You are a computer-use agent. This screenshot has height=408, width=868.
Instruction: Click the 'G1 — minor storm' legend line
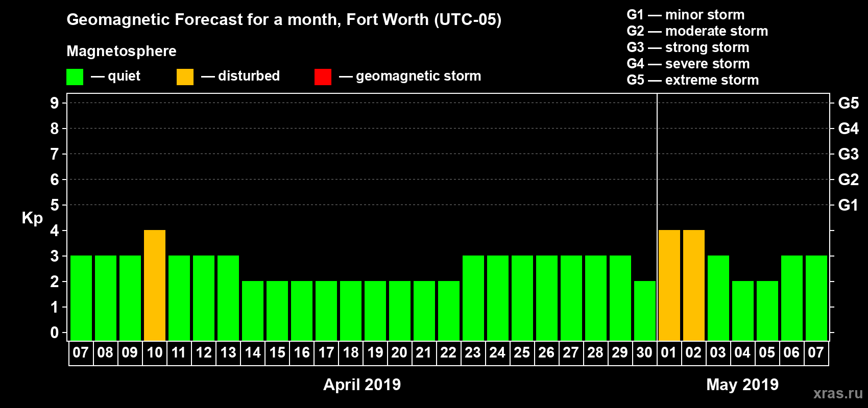686,15
